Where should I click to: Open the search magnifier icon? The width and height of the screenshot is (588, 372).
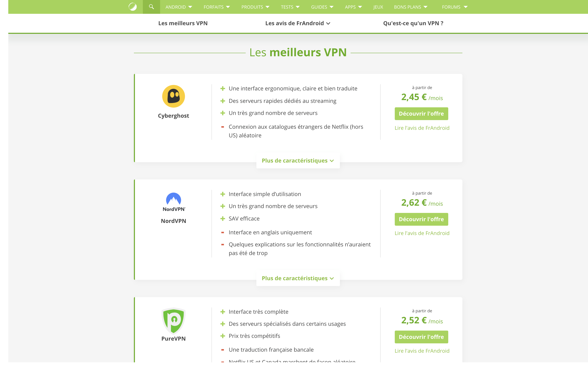pyautogui.click(x=151, y=7)
